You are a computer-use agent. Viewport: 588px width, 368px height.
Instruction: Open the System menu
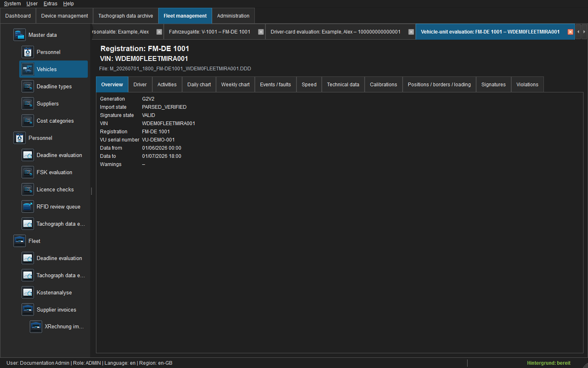click(12, 4)
